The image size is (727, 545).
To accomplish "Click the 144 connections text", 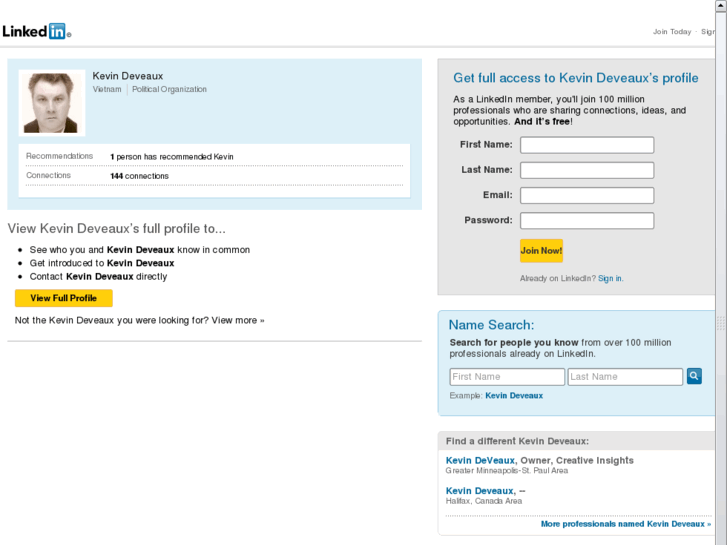I will 139,176.
